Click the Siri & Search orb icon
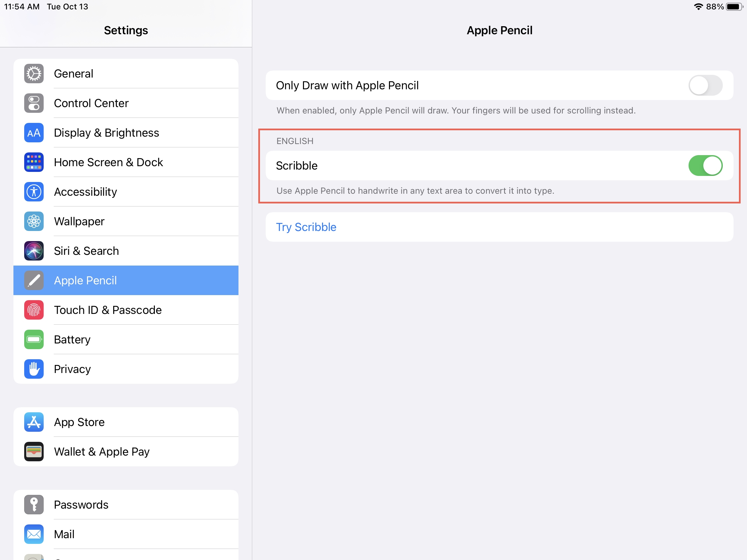Image resolution: width=747 pixels, height=560 pixels. point(34,251)
